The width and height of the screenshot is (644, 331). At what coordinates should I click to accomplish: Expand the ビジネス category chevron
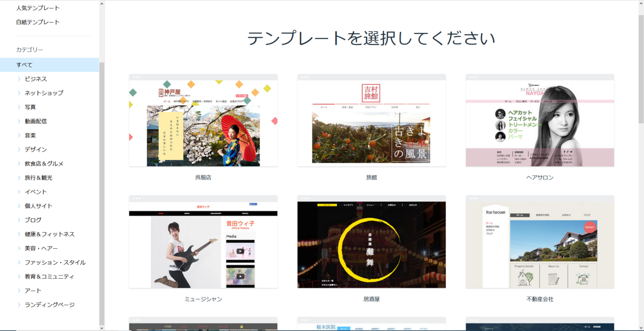click(19, 79)
